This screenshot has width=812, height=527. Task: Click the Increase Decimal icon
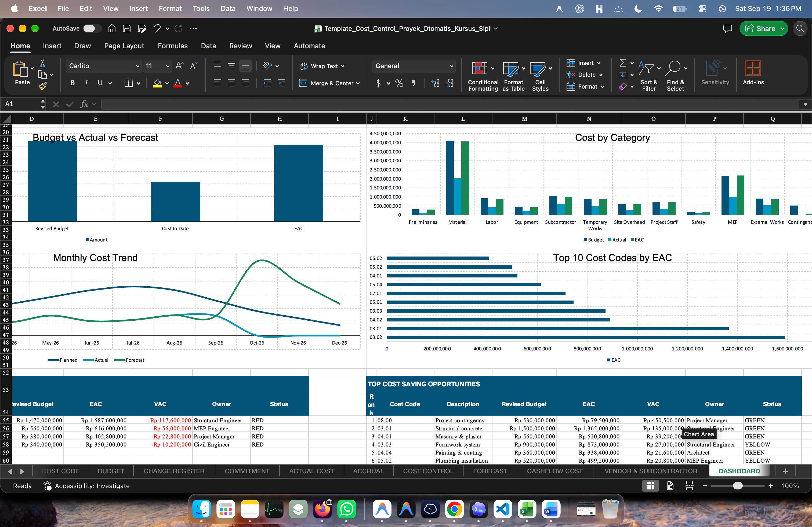[435, 83]
